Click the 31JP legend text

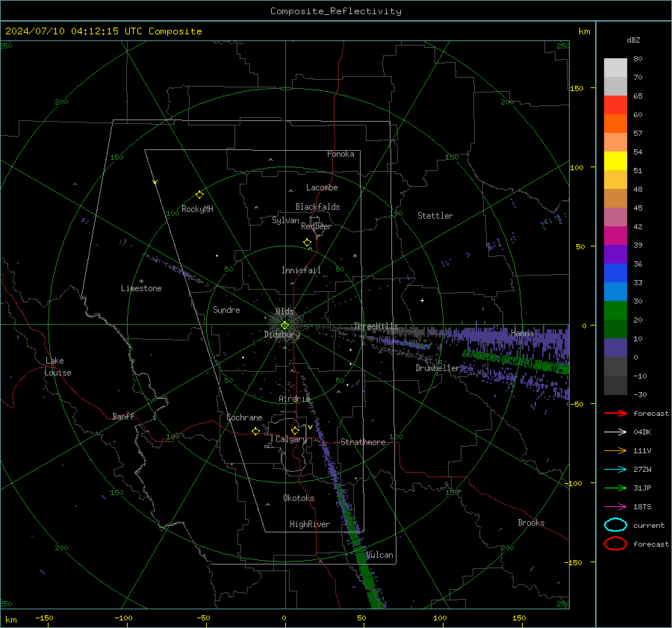(642, 488)
